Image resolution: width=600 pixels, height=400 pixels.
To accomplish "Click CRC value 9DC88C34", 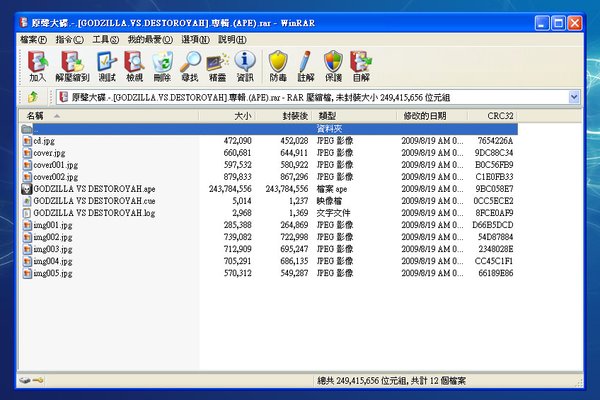I will 494,153.
